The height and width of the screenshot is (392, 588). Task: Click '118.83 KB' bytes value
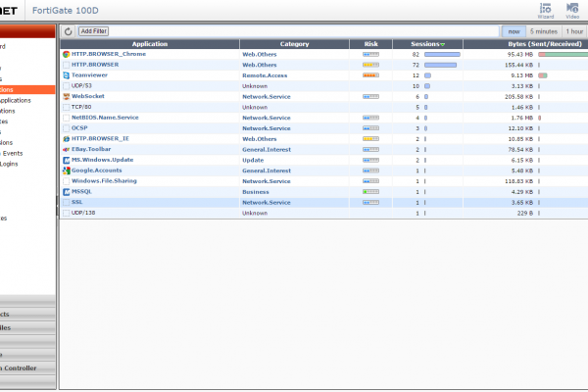click(518, 181)
